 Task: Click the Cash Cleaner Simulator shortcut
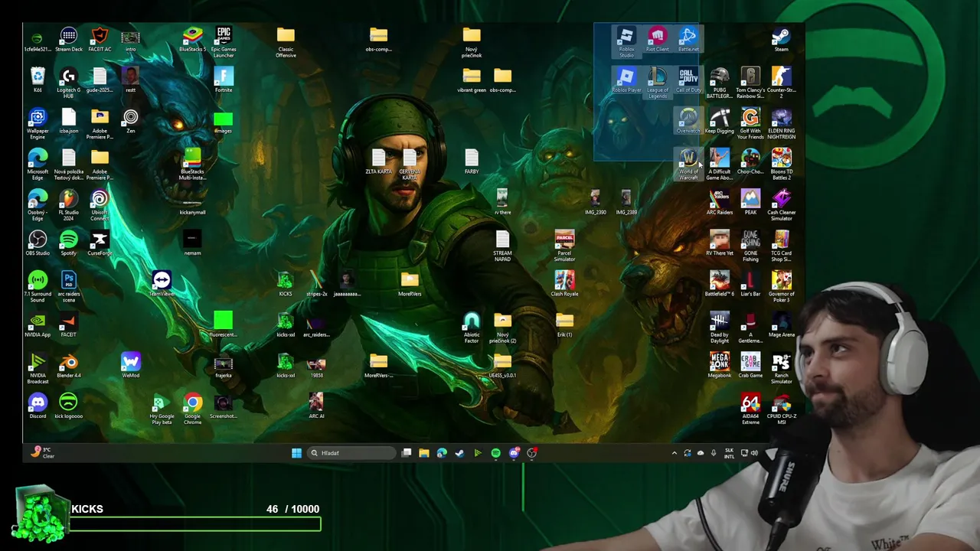pyautogui.click(x=781, y=206)
